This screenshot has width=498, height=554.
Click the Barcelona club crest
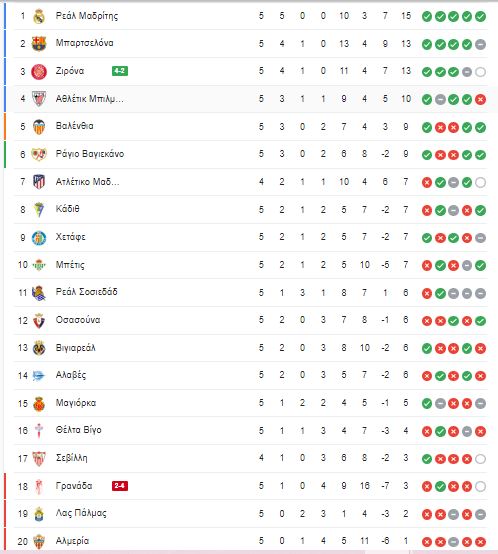coord(39,44)
